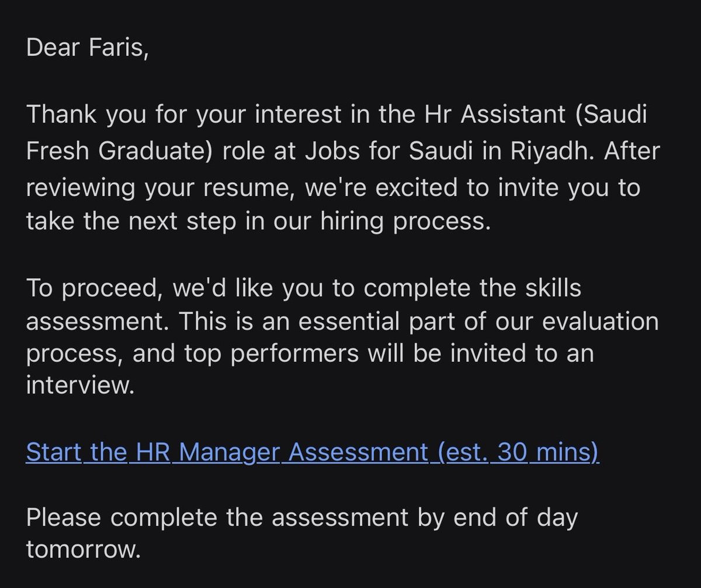This screenshot has width=701, height=588.
Task: Click the "Fresh Graduate)" text
Action: tap(114, 151)
